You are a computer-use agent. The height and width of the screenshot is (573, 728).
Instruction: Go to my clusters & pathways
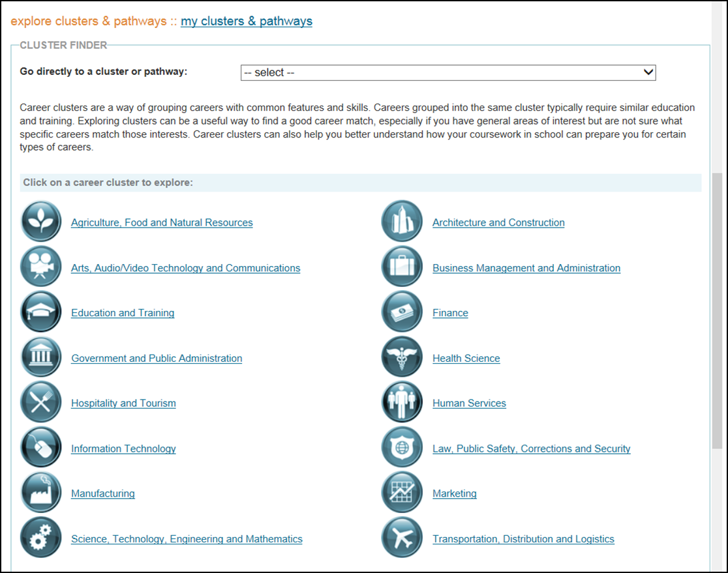pos(247,22)
